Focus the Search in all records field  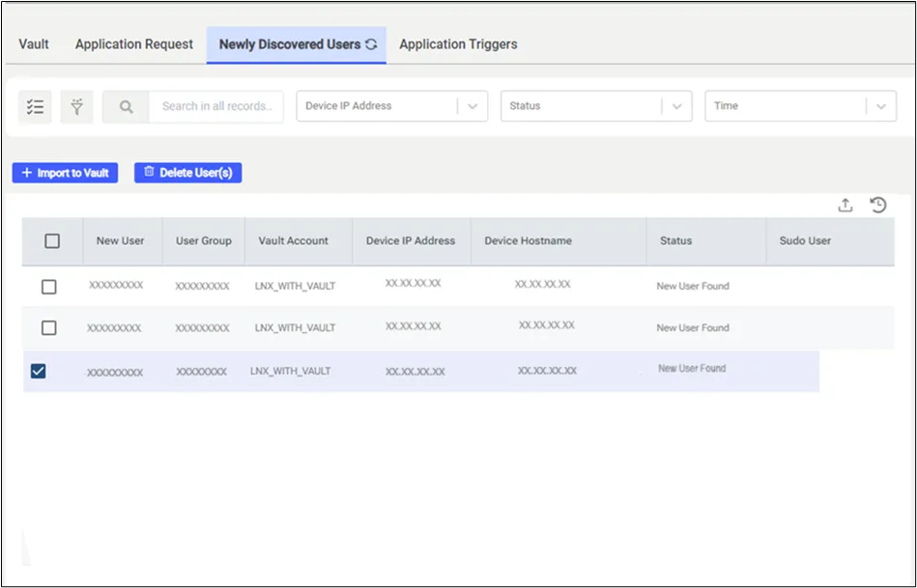pos(216,106)
